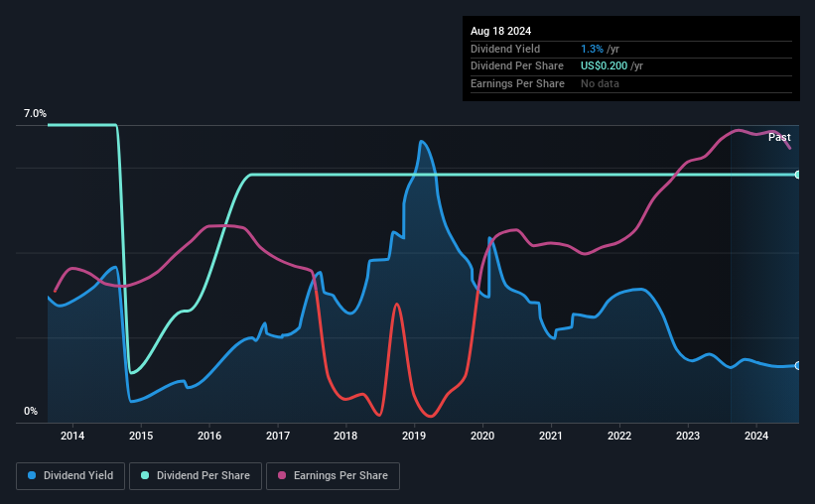815x504 pixels.
Task: Click the 7.0% y-axis label
Action: pos(35,114)
